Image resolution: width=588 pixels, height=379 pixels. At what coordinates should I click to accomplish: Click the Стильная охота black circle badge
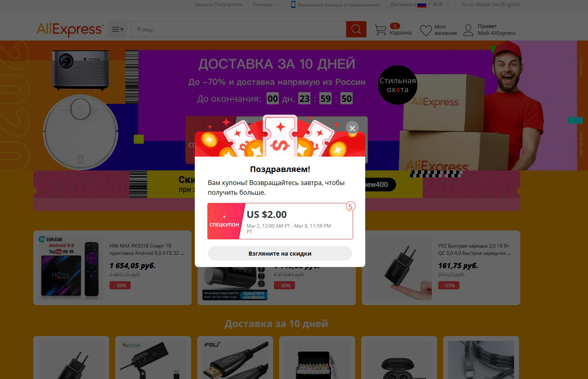(x=397, y=85)
